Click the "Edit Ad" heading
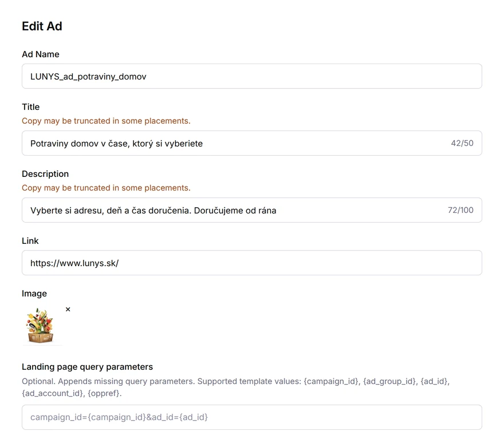 point(42,26)
